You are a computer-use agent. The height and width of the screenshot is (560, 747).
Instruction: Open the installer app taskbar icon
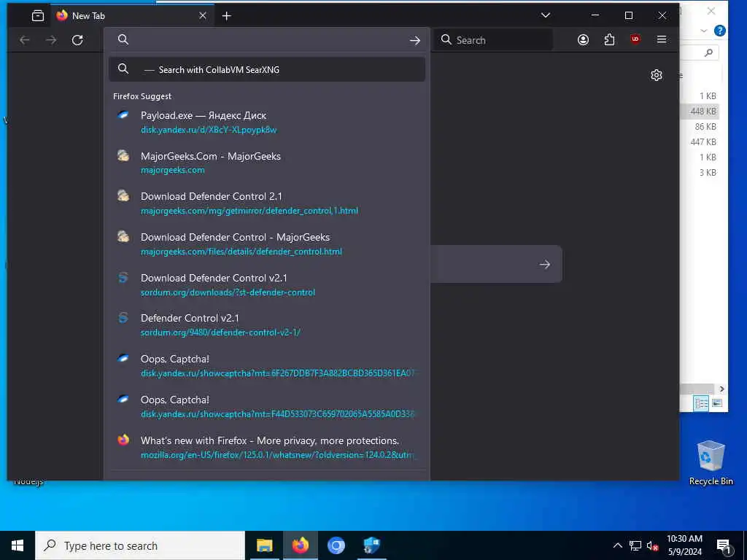(x=371, y=545)
